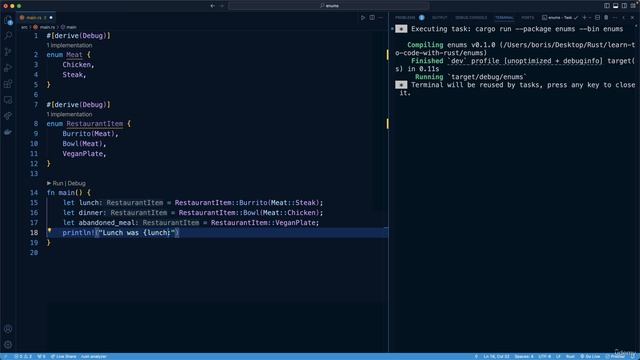Open the Remote Explorer icon in activity bar
640x360 pixels.
click(x=8, y=100)
